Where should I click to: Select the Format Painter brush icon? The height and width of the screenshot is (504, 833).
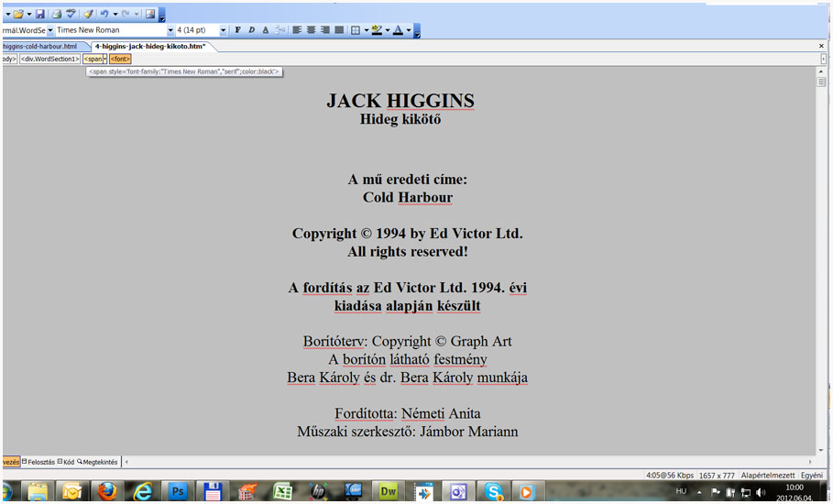click(x=89, y=15)
